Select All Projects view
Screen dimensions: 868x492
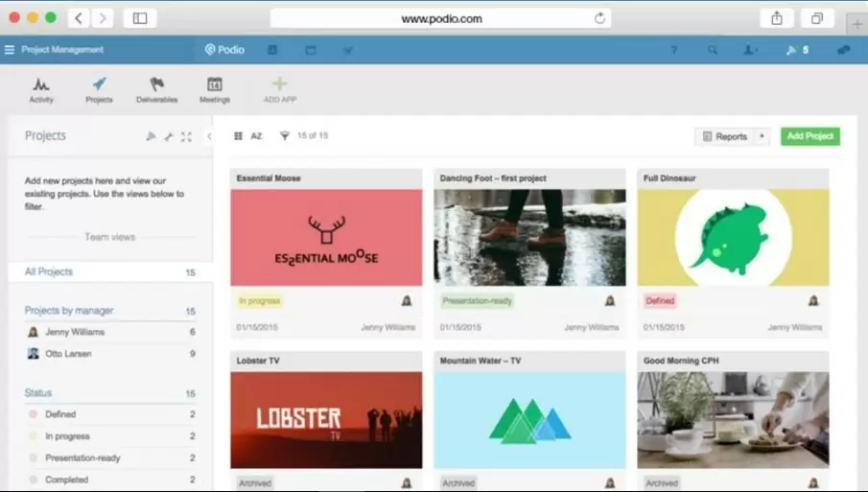coord(110,272)
